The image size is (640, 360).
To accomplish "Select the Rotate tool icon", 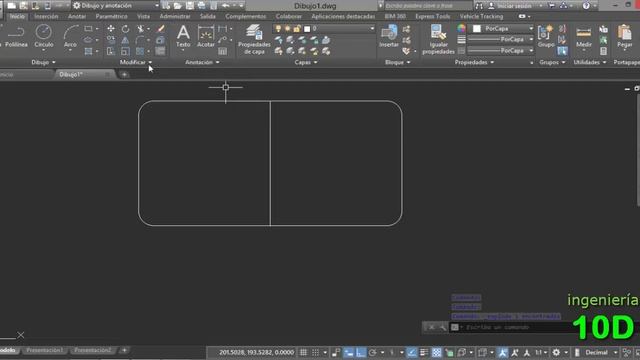I will pos(125,29).
